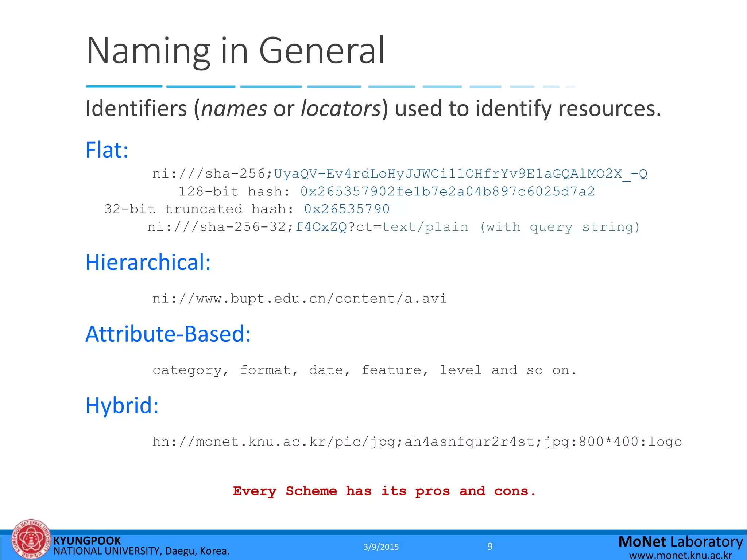Screen dimensions: 747x560
Task: Click the KYUNGPOOK NATIONAL UNIVERSITY footer text
Action: 141,546
